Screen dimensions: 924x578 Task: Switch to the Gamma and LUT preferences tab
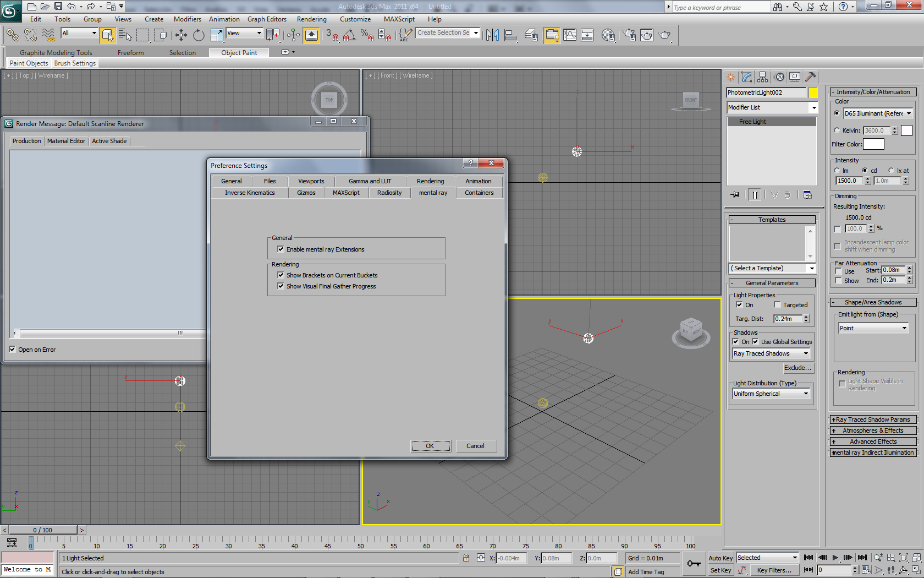pyautogui.click(x=370, y=181)
